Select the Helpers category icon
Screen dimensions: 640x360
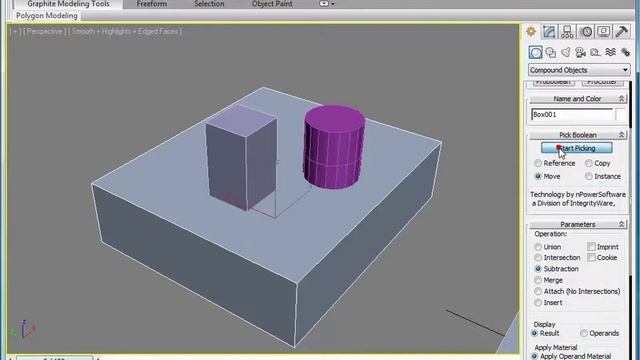(596, 52)
